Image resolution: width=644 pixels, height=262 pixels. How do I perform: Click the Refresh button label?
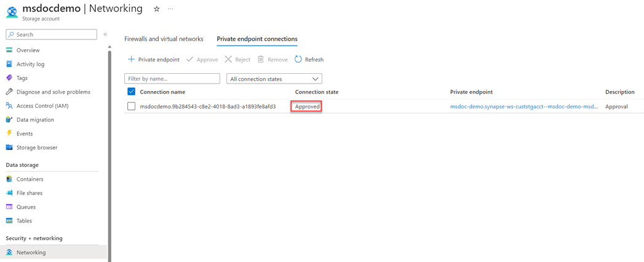[x=314, y=60]
